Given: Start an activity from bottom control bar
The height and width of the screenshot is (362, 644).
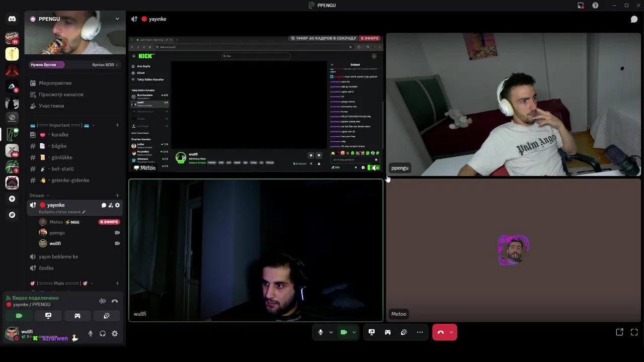Looking at the screenshot, I should tap(387, 332).
